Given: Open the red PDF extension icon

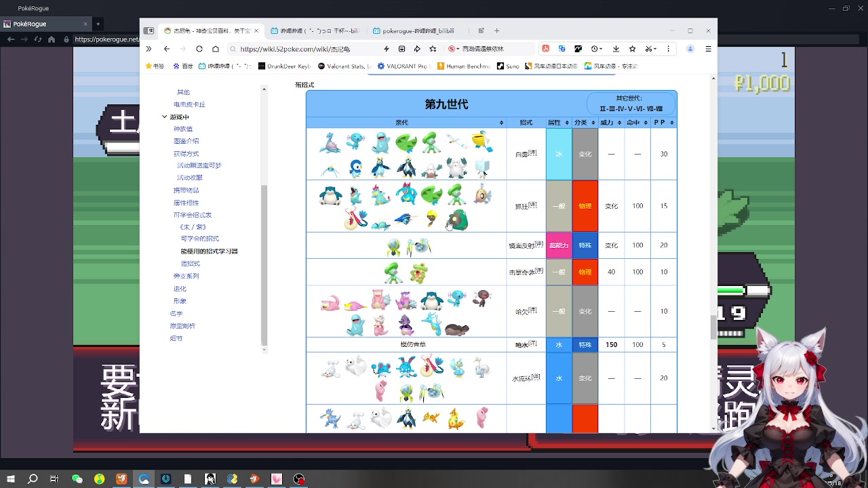Looking at the screenshot, I should tap(545, 49).
